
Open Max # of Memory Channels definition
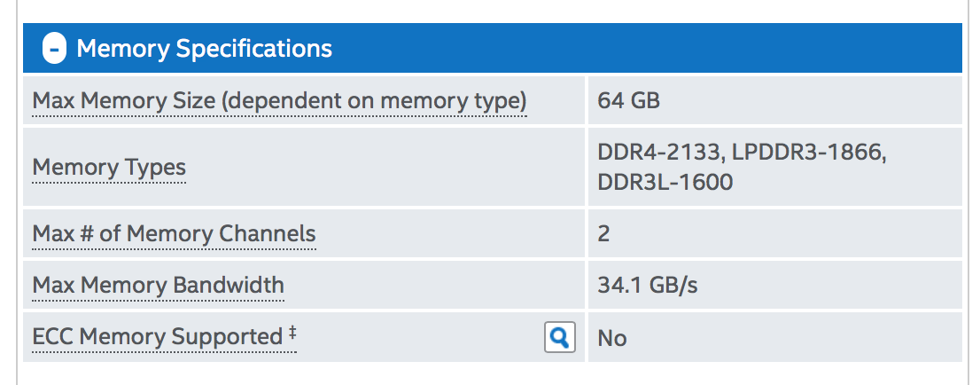point(174,233)
